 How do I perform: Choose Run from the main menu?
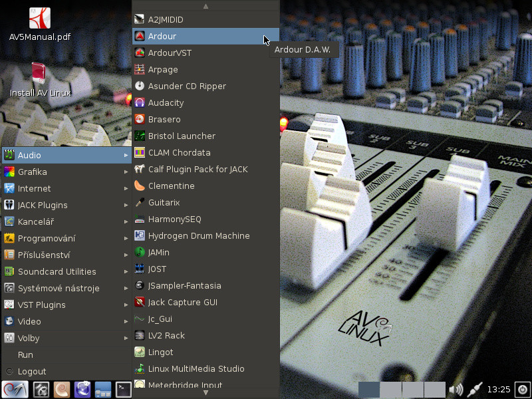66,354
